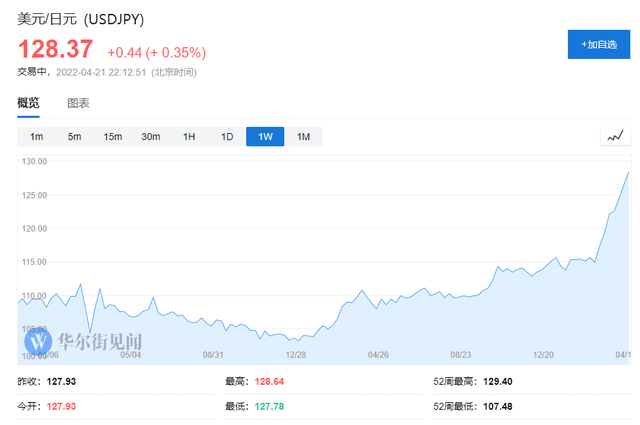Switch to the 概览 overview tab
640x425 pixels.
click(28, 103)
